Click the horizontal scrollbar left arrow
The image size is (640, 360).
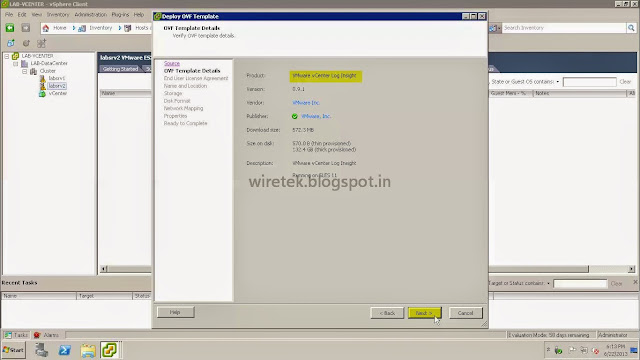pyautogui.click(x=104, y=269)
